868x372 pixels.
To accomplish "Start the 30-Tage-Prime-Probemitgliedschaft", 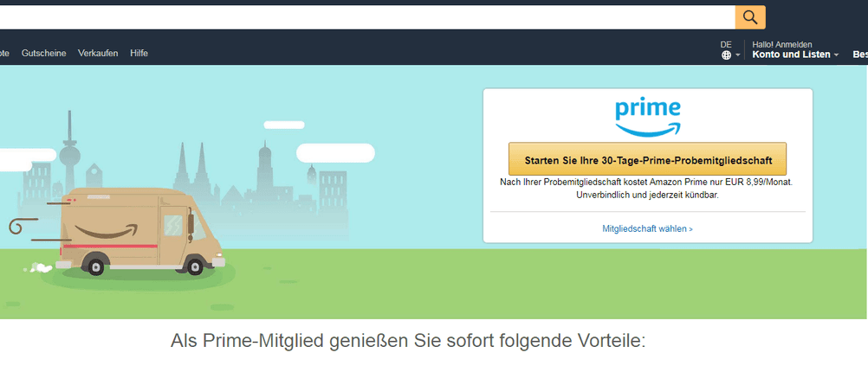I will click(648, 159).
